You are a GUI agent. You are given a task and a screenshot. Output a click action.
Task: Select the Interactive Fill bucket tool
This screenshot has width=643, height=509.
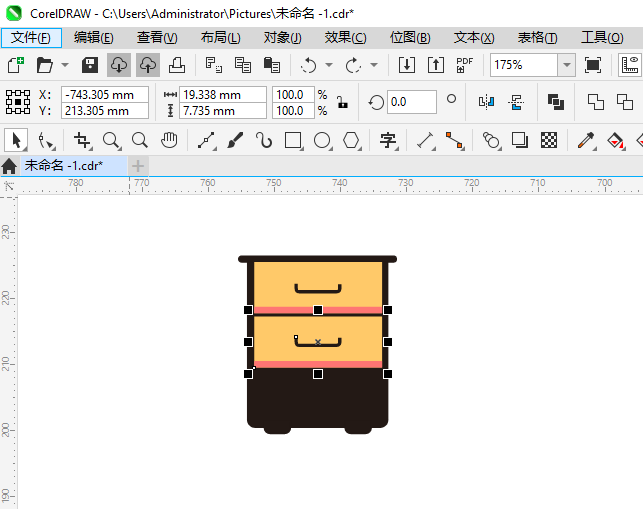pyautogui.click(x=616, y=140)
